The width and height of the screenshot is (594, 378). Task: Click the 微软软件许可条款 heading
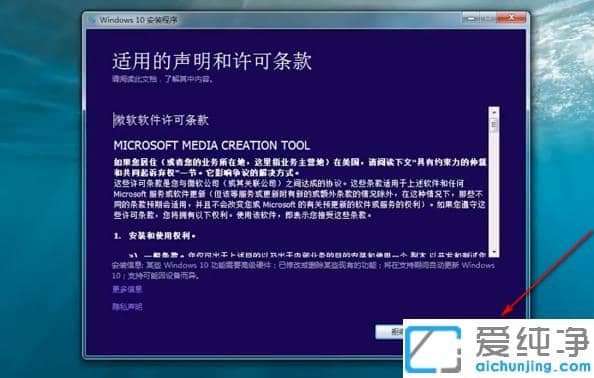[x=161, y=120]
